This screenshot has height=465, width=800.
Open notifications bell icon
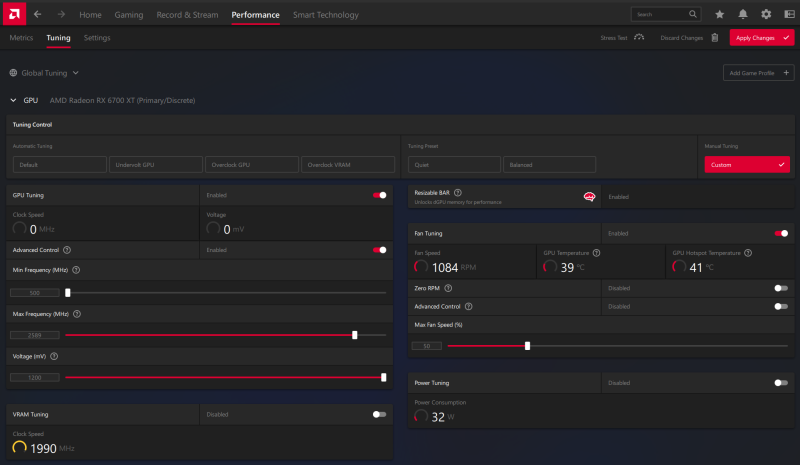click(x=743, y=14)
